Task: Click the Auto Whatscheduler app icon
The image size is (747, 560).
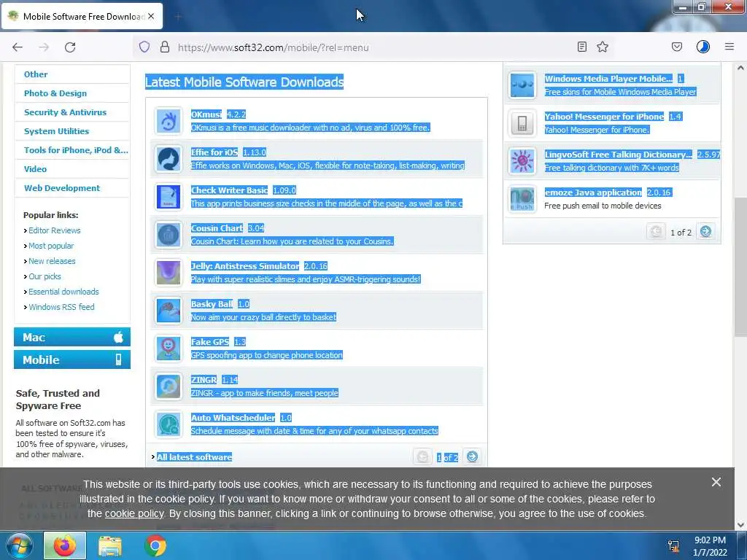Action: point(169,424)
